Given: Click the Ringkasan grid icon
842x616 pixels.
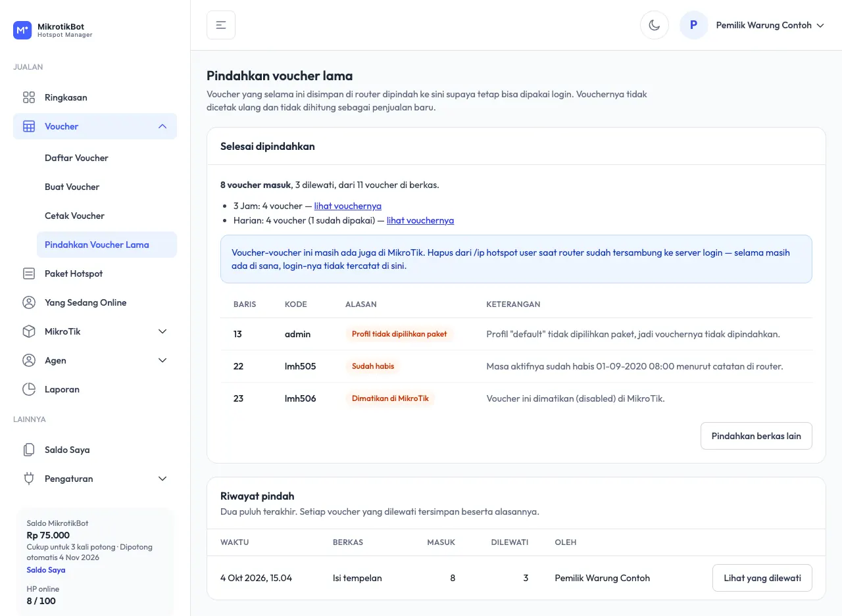Looking at the screenshot, I should 29,97.
